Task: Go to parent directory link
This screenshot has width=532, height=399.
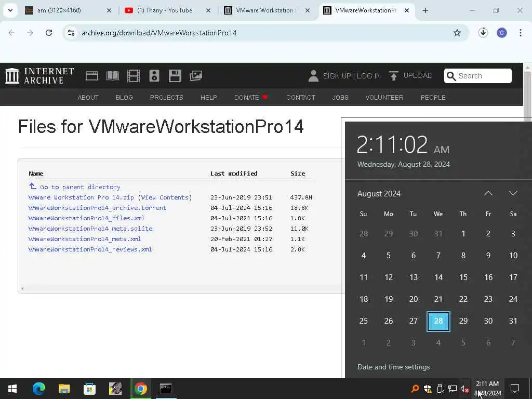Action: pyautogui.click(x=75, y=187)
